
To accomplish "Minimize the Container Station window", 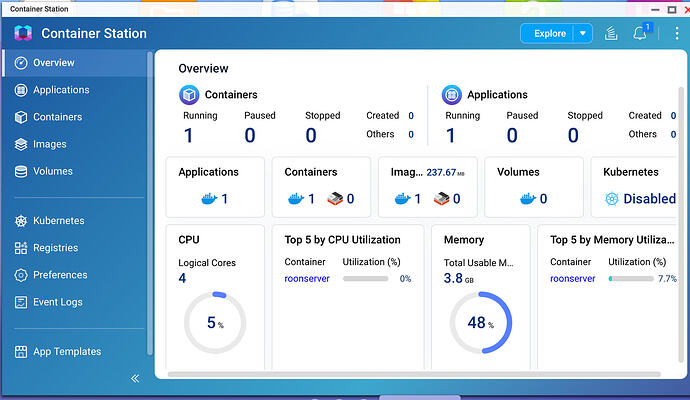I will (655, 9).
